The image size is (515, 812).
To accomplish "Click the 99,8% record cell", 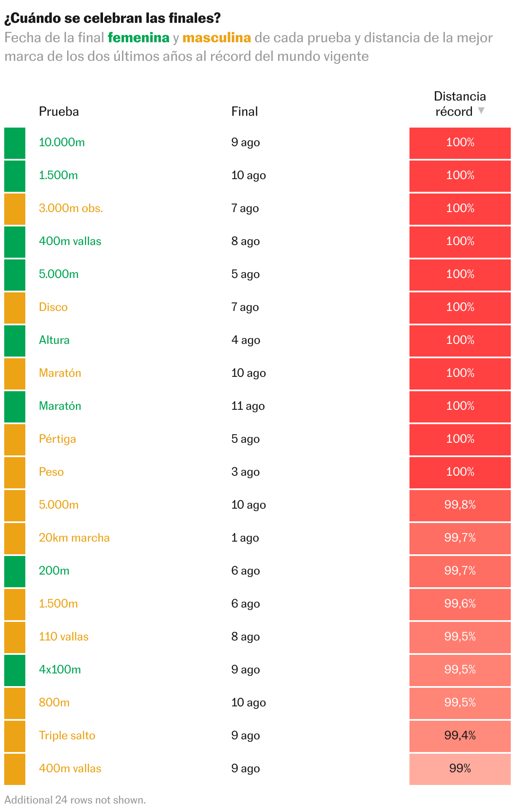I will pyautogui.click(x=460, y=505).
